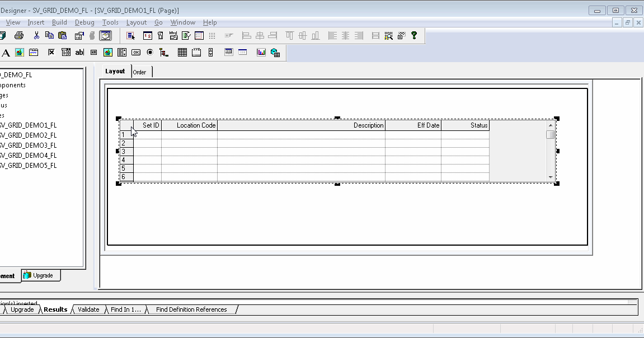Click the grid scrollbar down arrow

click(550, 177)
